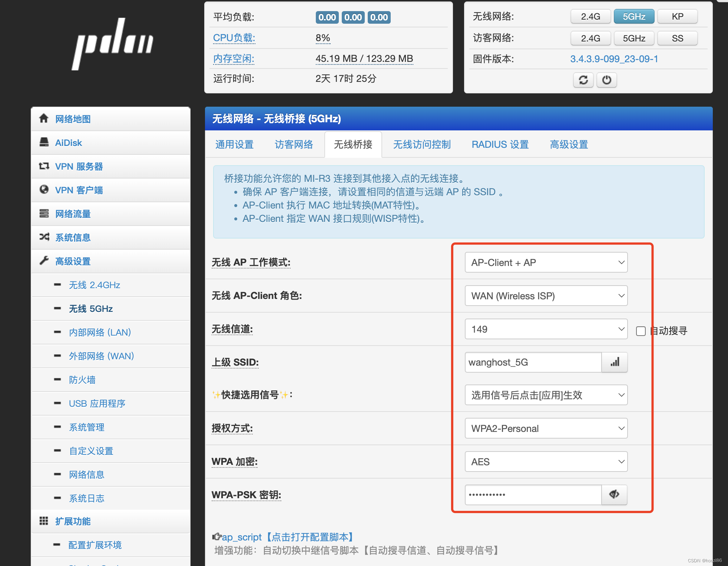
Task: Click the wrench icon for 高级设置
Action: pyautogui.click(x=44, y=261)
